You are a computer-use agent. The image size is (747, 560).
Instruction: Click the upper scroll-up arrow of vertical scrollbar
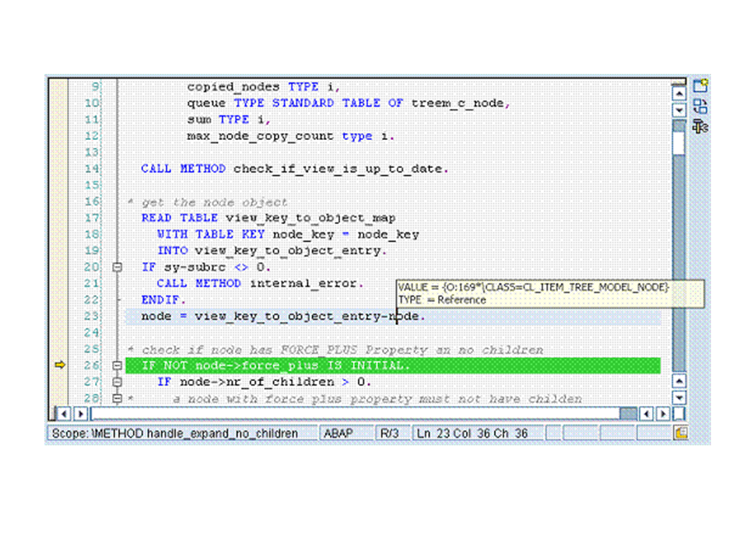[x=679, y=93]
